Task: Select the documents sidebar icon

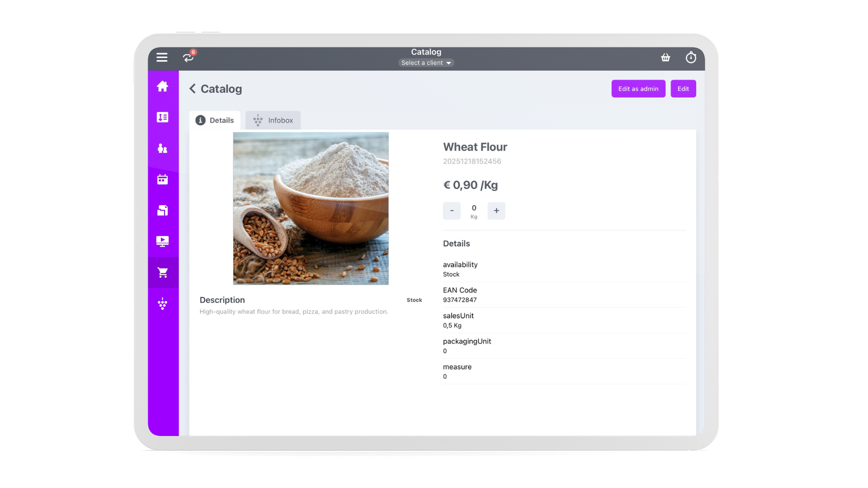Action: pos(163,211)
